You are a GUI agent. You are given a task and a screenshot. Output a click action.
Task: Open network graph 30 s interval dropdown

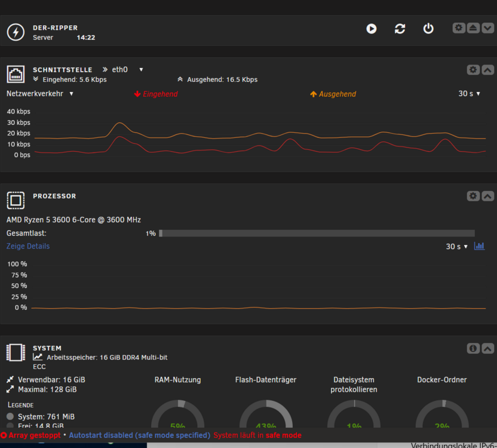click(x=469, y=94)
